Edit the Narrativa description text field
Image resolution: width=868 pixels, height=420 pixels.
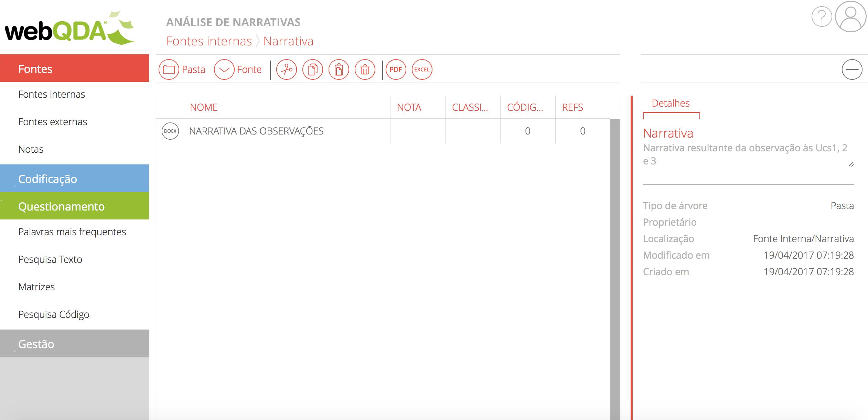[x=748, y=154]
